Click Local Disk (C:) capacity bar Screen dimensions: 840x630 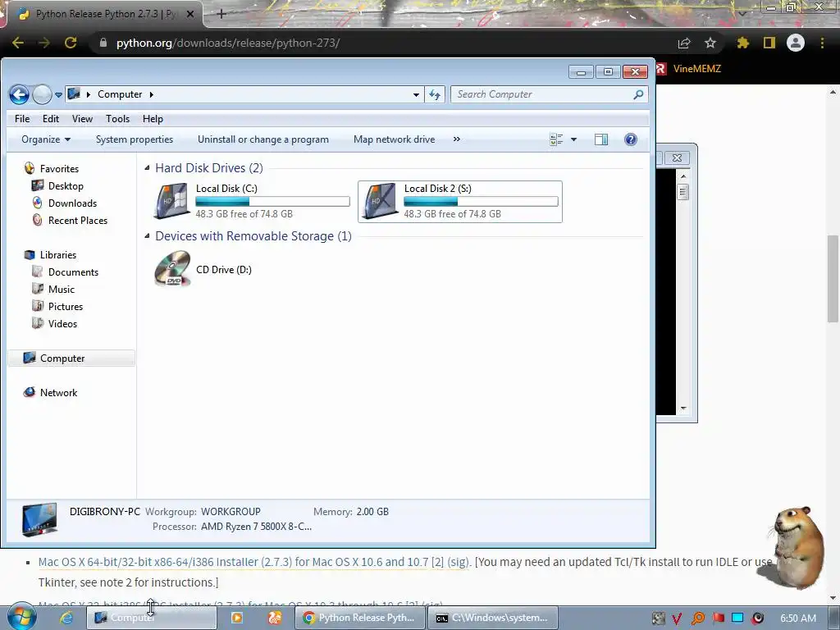(x=272, y=202)
